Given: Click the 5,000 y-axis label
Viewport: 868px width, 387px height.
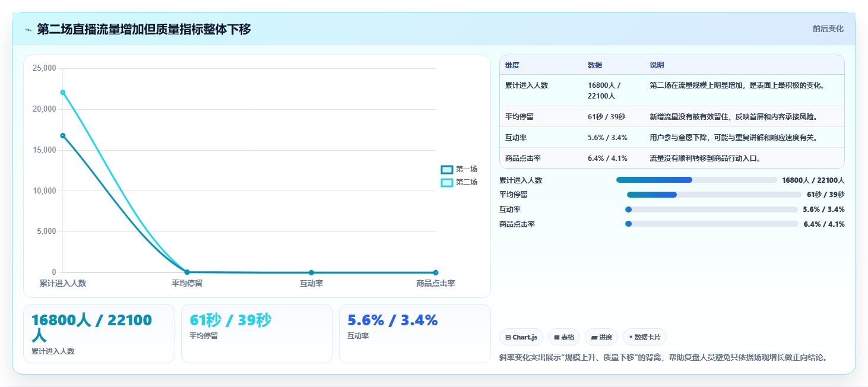Looking at the screenshot, I should tap(46, 231).
